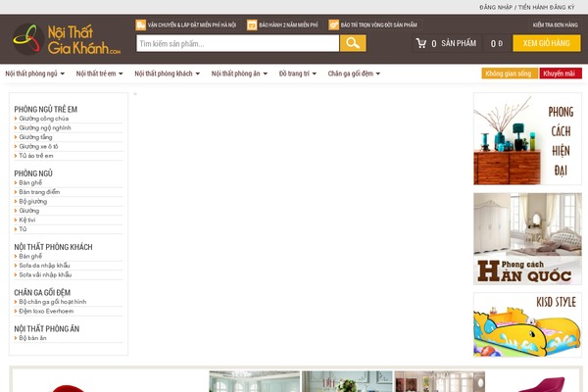Click the 2-year warranty icon

coord(252,25)
